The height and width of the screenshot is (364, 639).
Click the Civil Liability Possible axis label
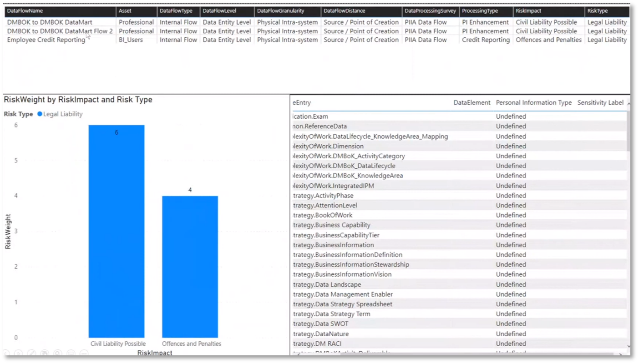pyautogui.click(x=118, y=344)
